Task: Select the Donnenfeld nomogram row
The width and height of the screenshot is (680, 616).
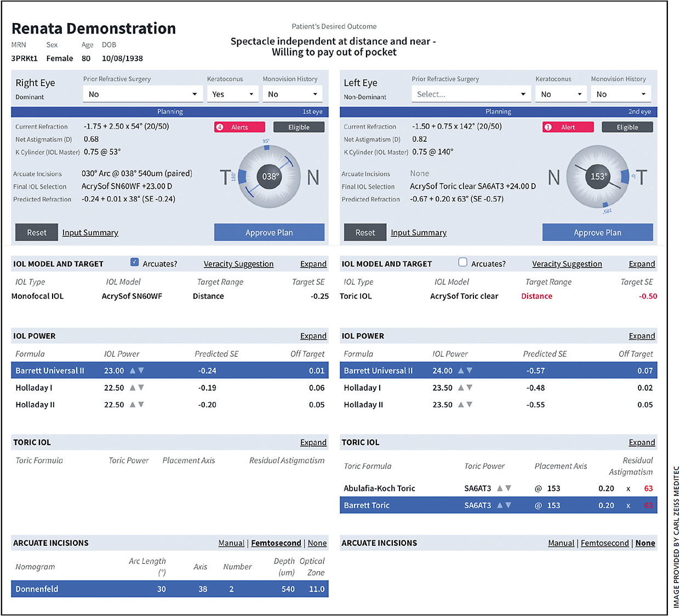Action: click(170, 589)
